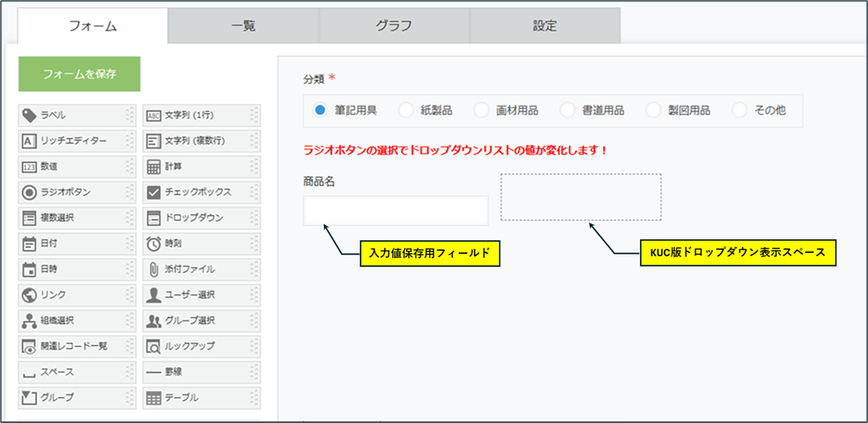The width and height of the screenshot is (868, 423).
Task: Select the ユーザー選択 person icon
Action: click(153, 295)
